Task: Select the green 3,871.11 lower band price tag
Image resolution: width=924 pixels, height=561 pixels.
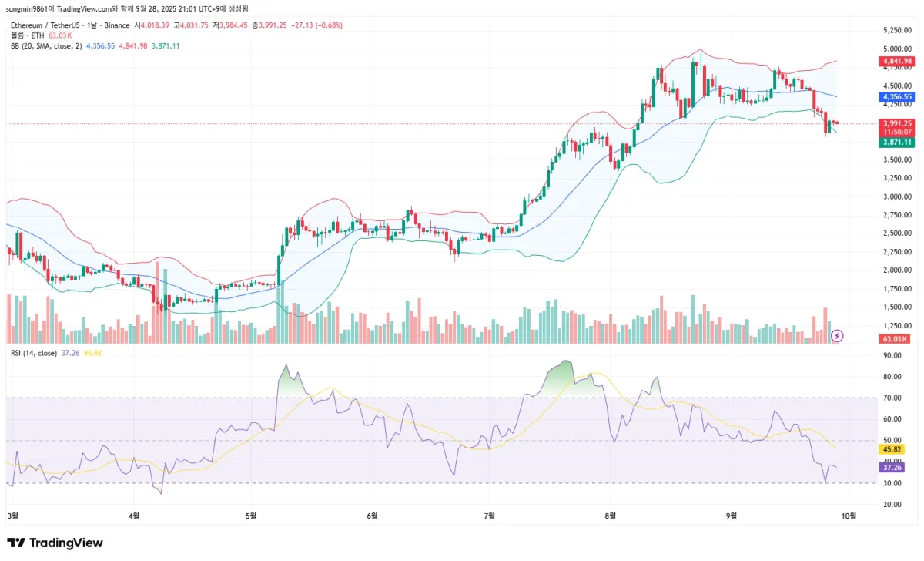Action: point(896,142)
